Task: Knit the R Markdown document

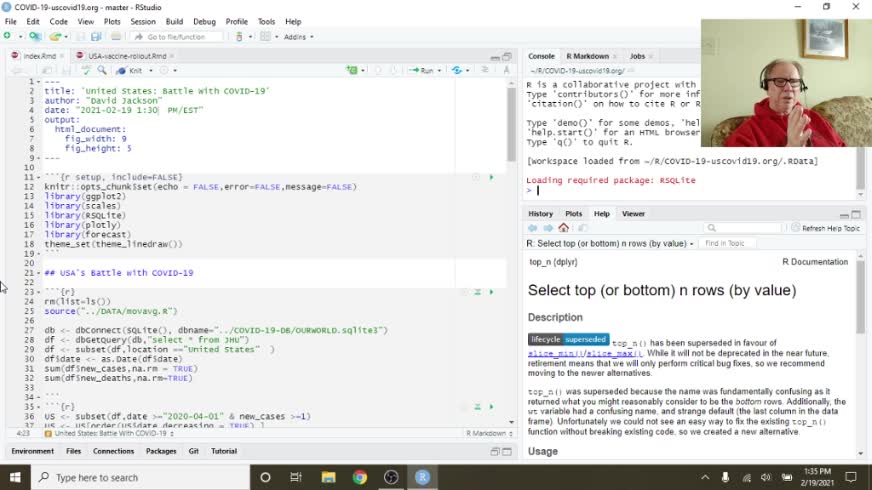Action: click(130, 71)
